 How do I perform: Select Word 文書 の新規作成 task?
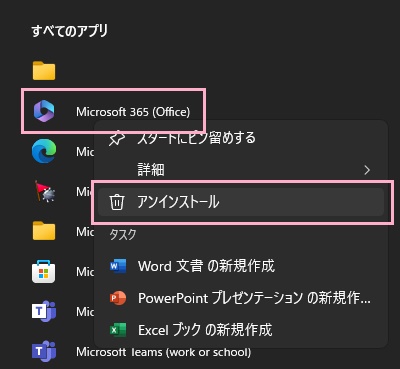pyautogui.click(x=241, y=266)
